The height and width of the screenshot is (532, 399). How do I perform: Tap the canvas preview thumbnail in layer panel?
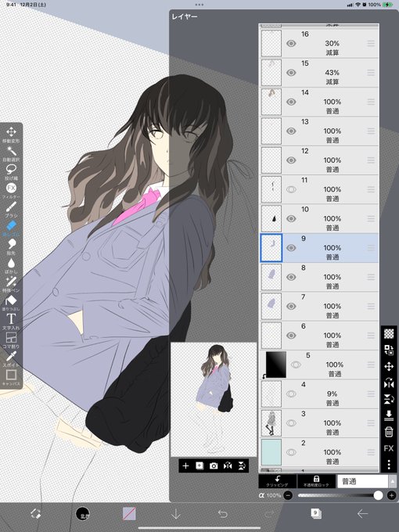coord(214,400)
